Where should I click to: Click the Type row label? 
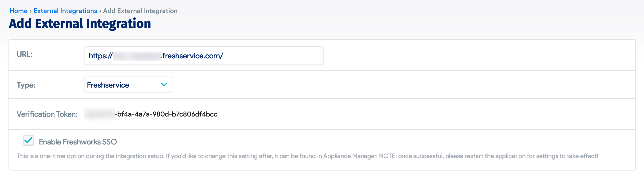point(26,85)
